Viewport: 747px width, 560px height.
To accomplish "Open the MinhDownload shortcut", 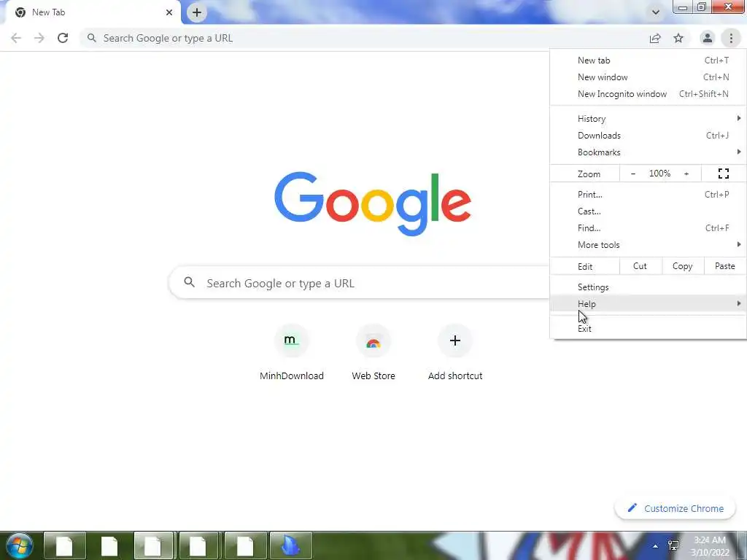I will tap(292, 354).
